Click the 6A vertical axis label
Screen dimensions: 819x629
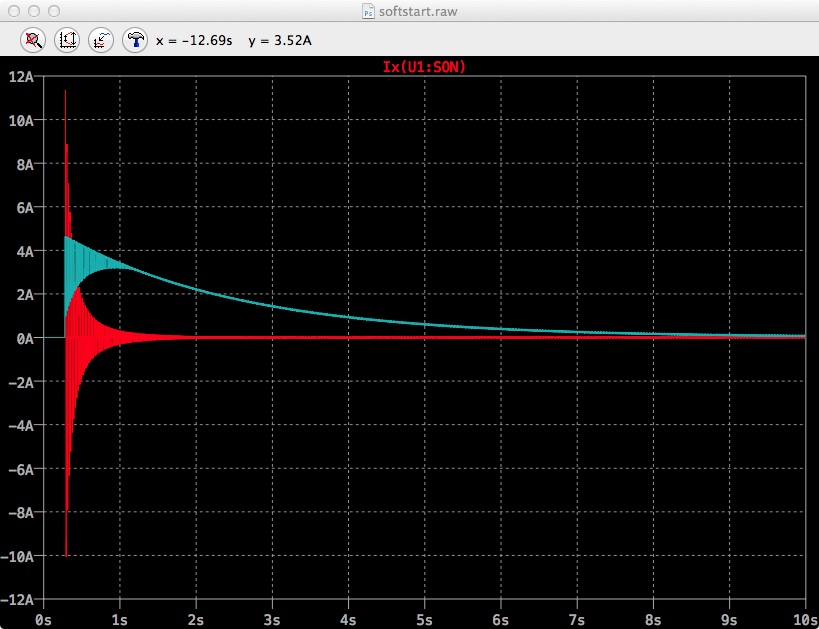click(25, 208)
